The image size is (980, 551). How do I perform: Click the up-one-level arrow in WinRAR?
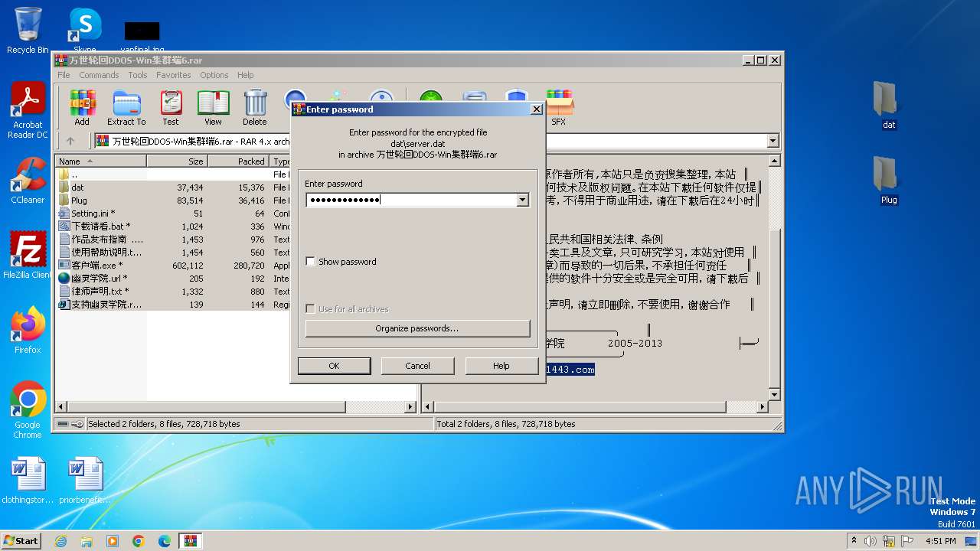pos(70,141)
